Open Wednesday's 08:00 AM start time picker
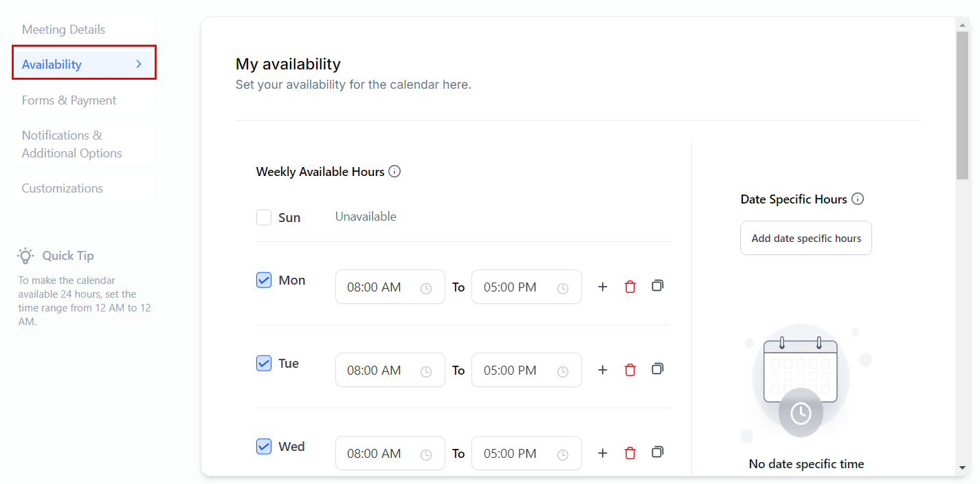 click(x=390, y=453)
